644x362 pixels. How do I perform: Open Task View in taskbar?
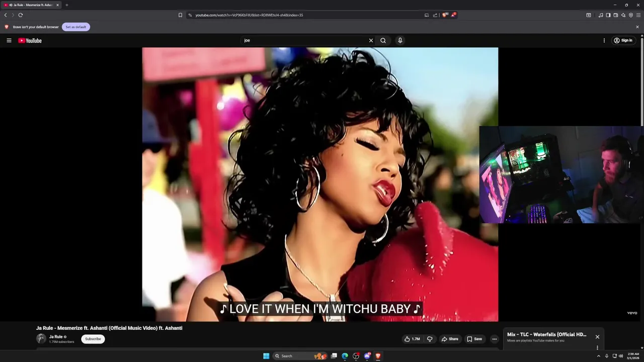tap(334, 356)
